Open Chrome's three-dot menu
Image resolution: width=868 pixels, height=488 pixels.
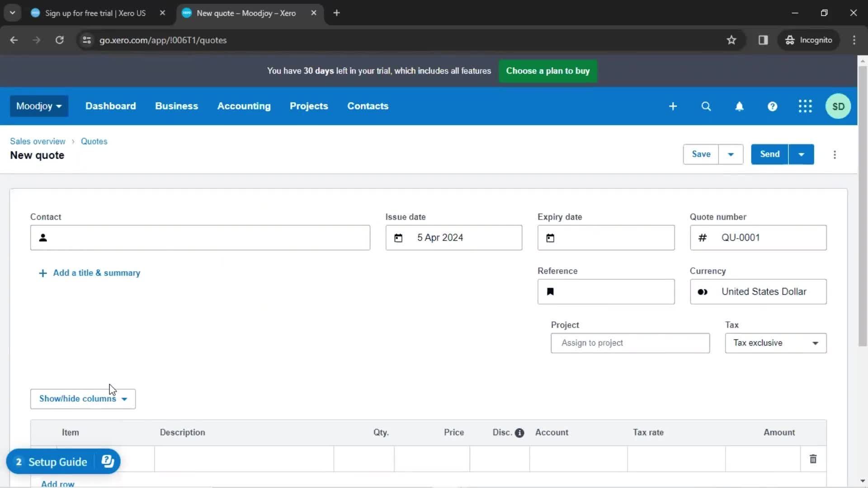854,40
